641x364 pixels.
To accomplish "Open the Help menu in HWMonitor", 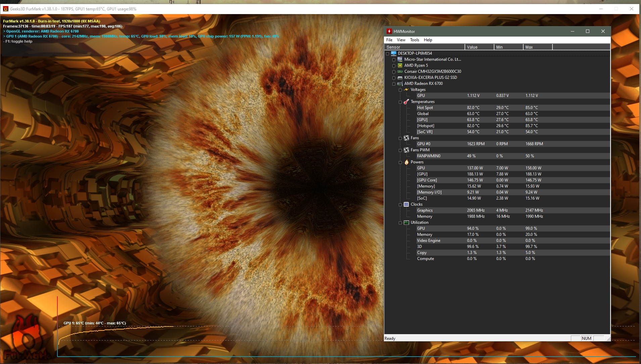I will (x=428, y=40).
